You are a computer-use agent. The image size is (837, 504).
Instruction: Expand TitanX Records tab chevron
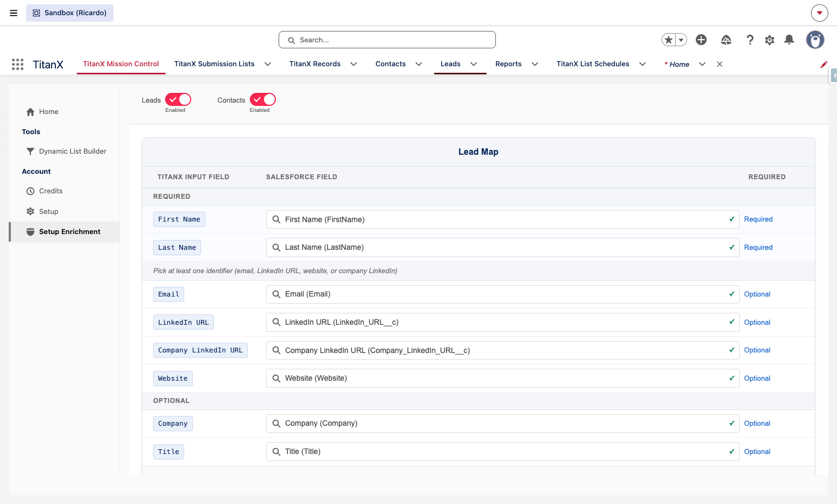point(354,64)
